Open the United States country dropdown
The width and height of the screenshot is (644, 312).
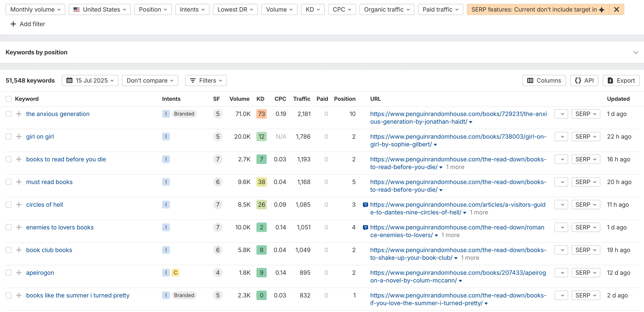(100, 9)
